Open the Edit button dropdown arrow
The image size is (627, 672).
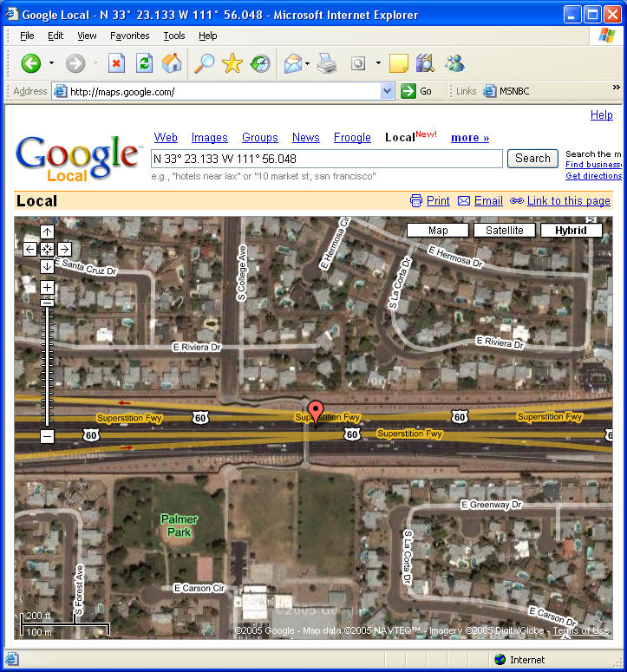pos(378,63)
